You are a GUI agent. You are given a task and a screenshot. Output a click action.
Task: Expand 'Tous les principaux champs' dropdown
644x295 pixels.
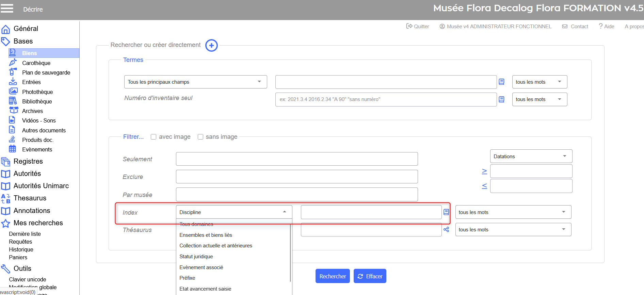pyautogui.click(x=195, y=82)
